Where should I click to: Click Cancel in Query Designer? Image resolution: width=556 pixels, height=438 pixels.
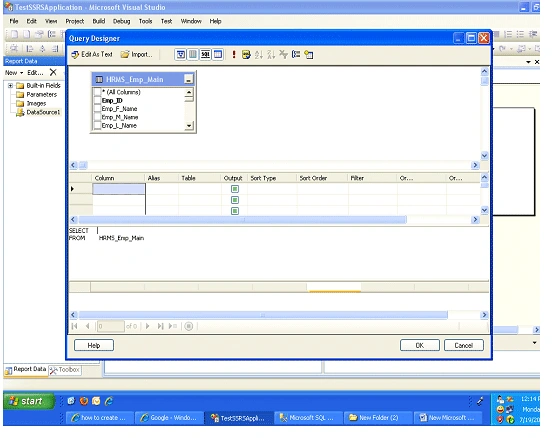coord(464,345)
